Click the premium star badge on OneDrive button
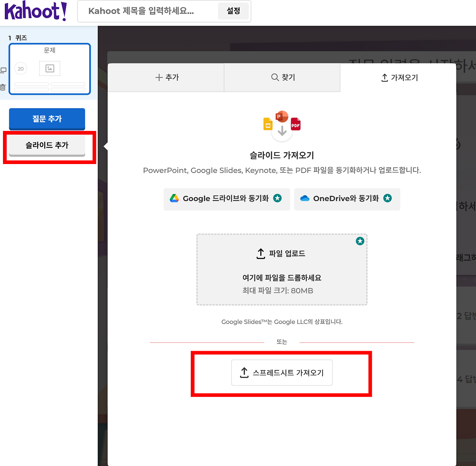 [x=387, y=198]
